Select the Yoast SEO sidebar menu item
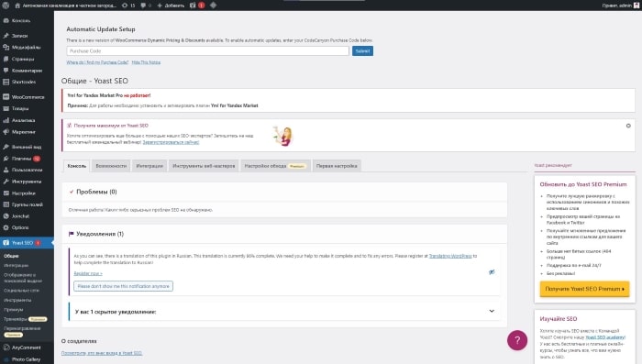Screen dimensions: 642x364 tap(27, 243)
